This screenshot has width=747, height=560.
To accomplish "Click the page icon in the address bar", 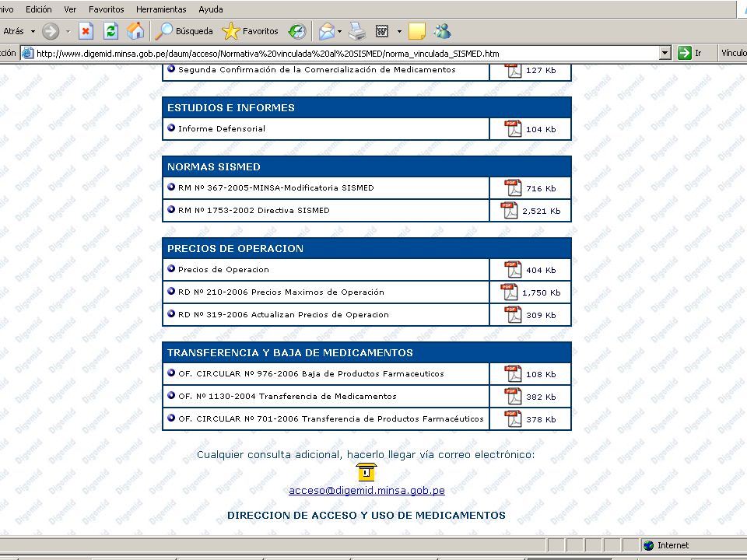I will point(28,54).
